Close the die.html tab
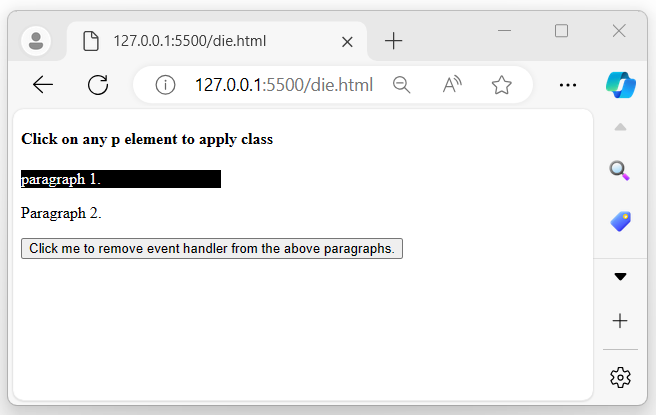Image resolution: width=656 pixels, height=415 pixels. click(347, 42)
